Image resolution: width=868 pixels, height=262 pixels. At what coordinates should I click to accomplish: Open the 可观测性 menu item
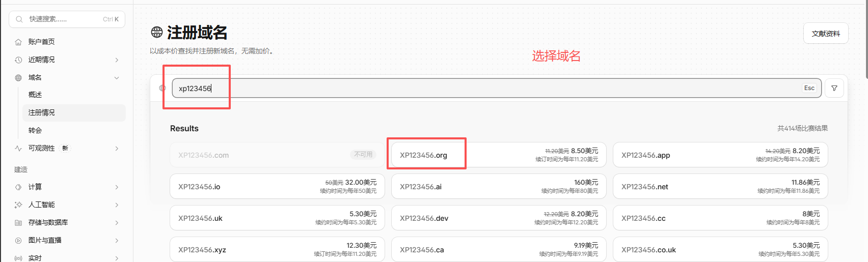pos(67,148)
